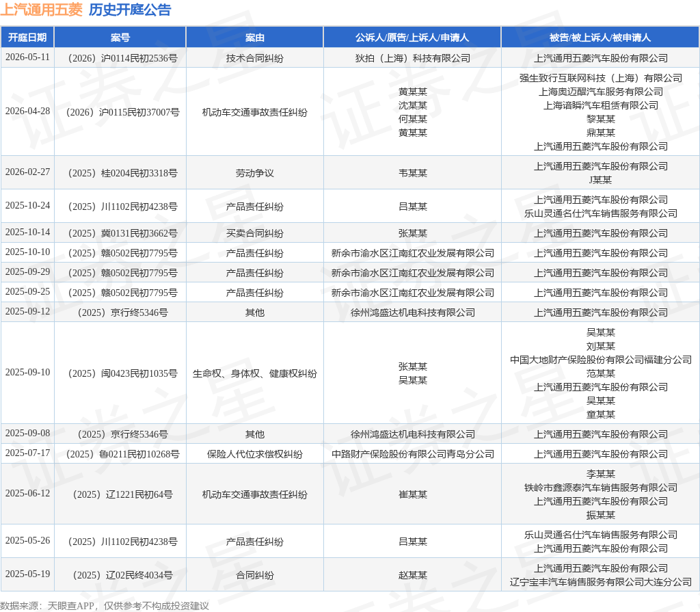Click the 上汽通用五菱 title text

(x=41, y=10)
